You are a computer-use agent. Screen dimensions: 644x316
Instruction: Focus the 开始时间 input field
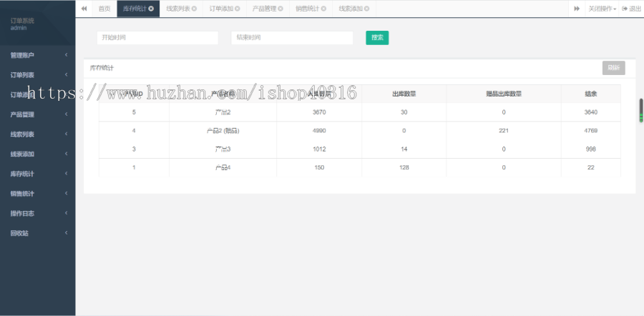pyautogui.click(x=157, y=38)
